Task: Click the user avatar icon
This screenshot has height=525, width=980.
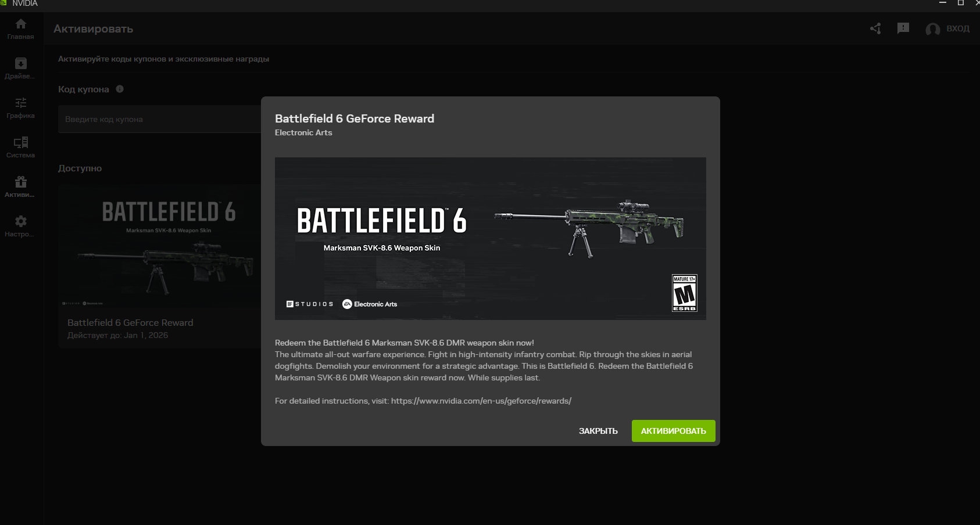Action: [x=933, y=29]
